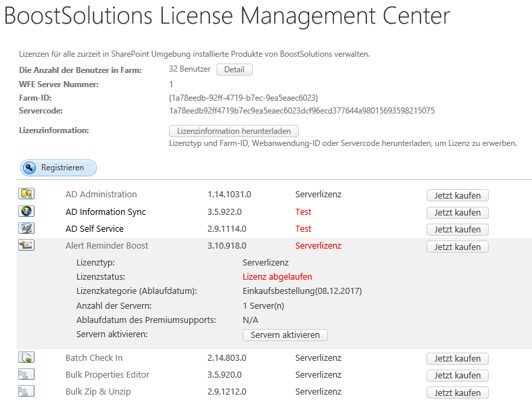532x402 pixels.
Task: Click the 32 Benutzer count text
Action: (x=190, y=69)
